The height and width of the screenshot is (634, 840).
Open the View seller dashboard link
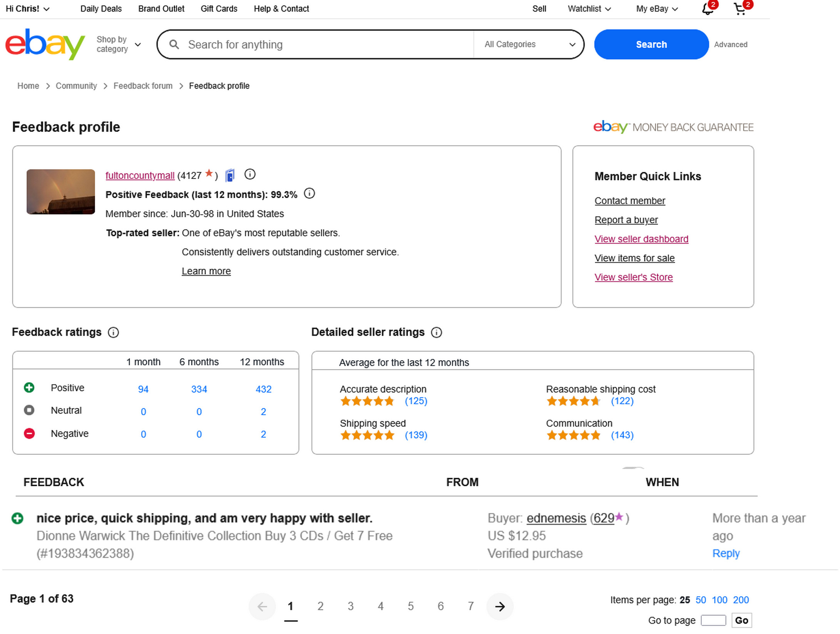[x=641, y=239]
